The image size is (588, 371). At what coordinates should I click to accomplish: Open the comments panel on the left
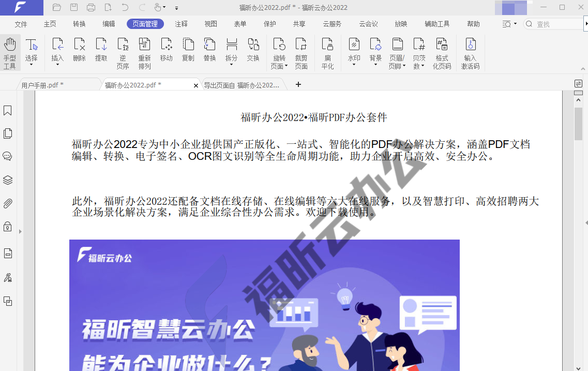pos(7,156)
